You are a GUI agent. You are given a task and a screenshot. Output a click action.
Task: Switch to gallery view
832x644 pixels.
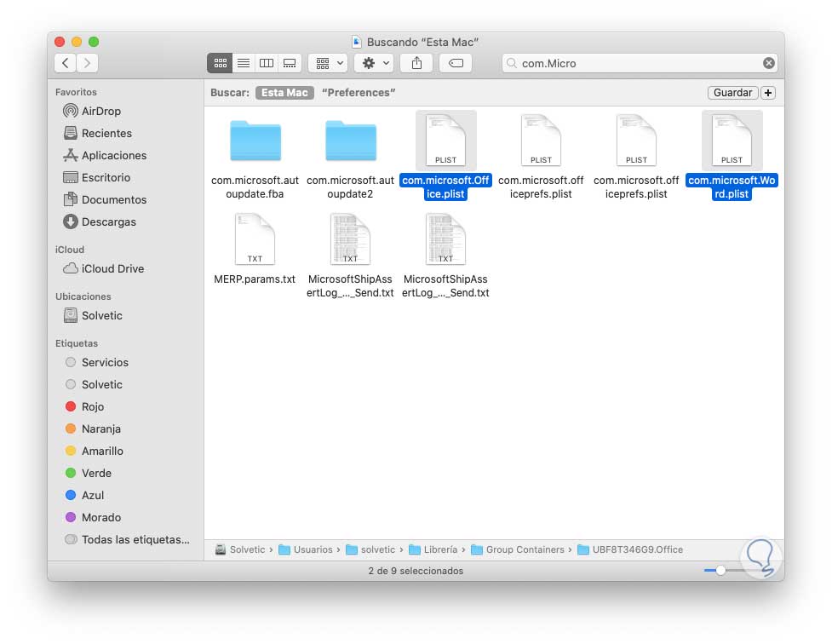point(290,63)
